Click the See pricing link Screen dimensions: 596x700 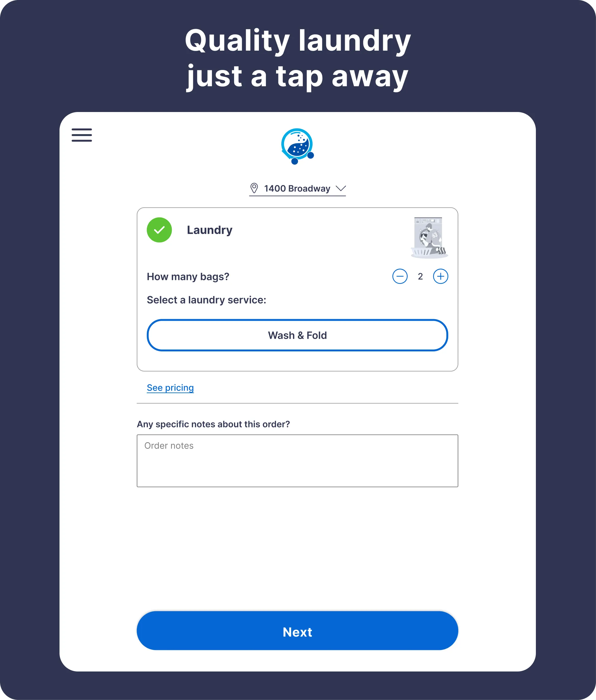[x=170, y=388]
